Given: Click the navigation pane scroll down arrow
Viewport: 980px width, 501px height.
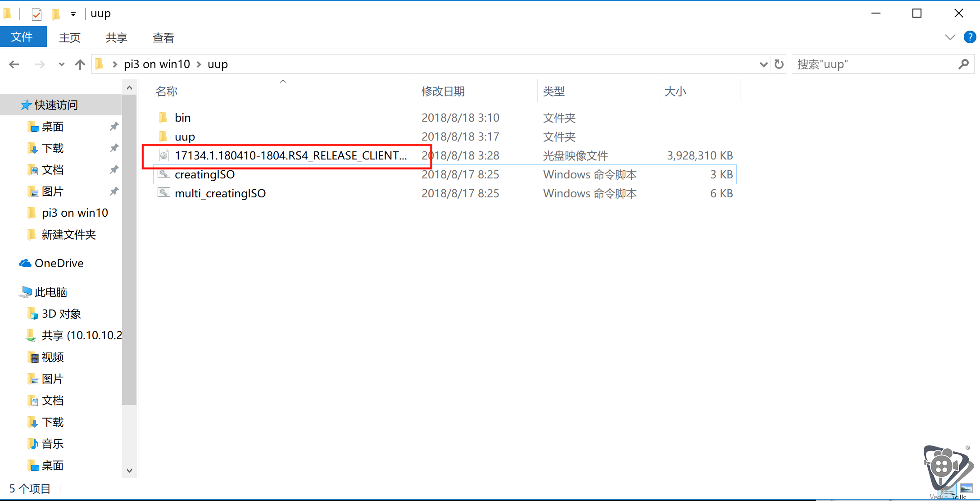Looking at the screenshot, I should [129, 470].
